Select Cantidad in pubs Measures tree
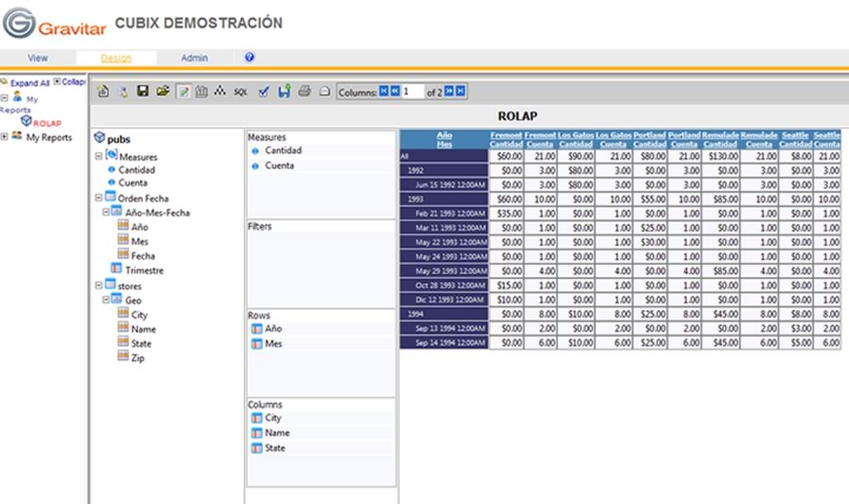849x504 pixels. (136, 170)
